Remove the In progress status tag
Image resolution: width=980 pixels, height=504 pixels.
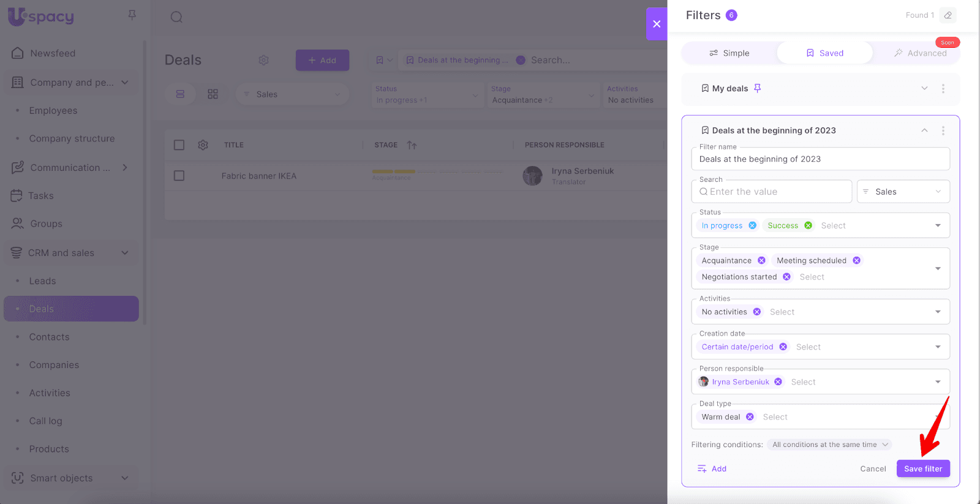753,225
